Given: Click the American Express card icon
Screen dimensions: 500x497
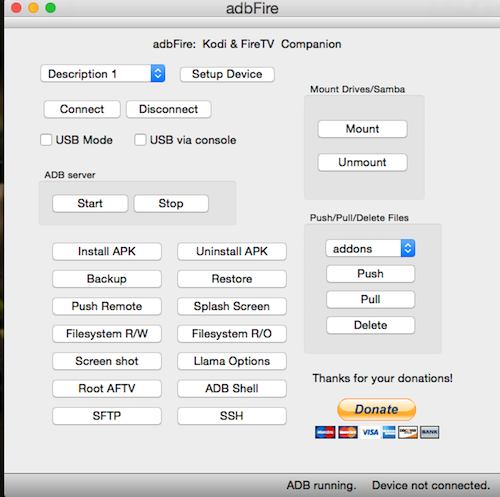Looking at the screenshot, I should tap(389, 432).
